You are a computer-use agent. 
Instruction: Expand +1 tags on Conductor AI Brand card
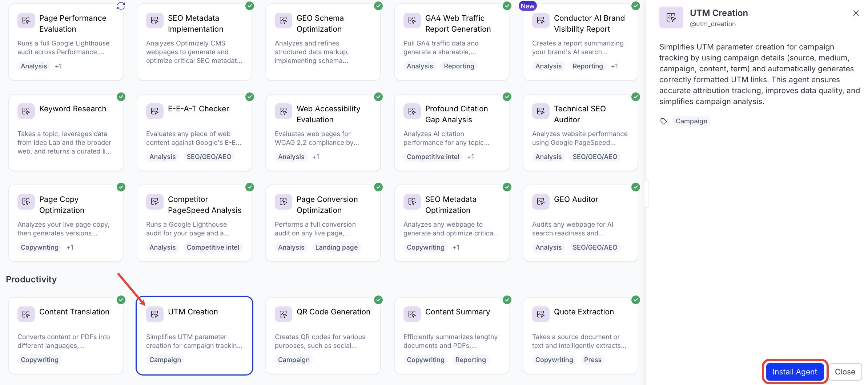[615, 66]
